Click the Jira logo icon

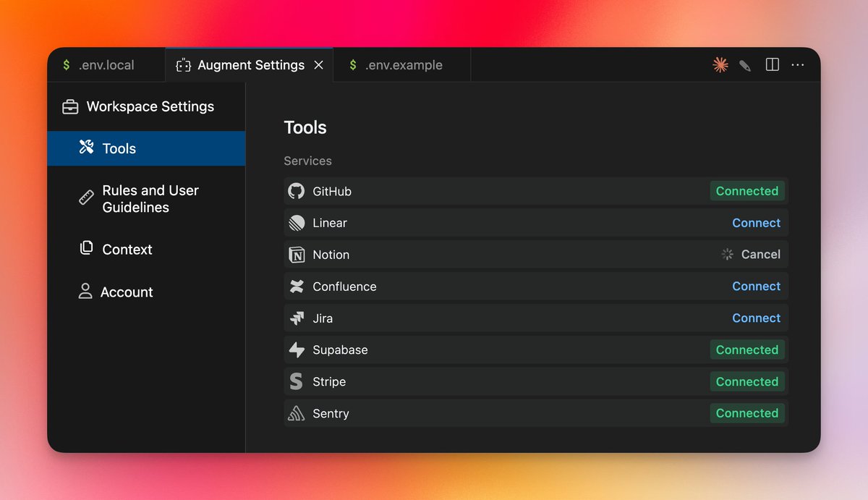[297, 318]
